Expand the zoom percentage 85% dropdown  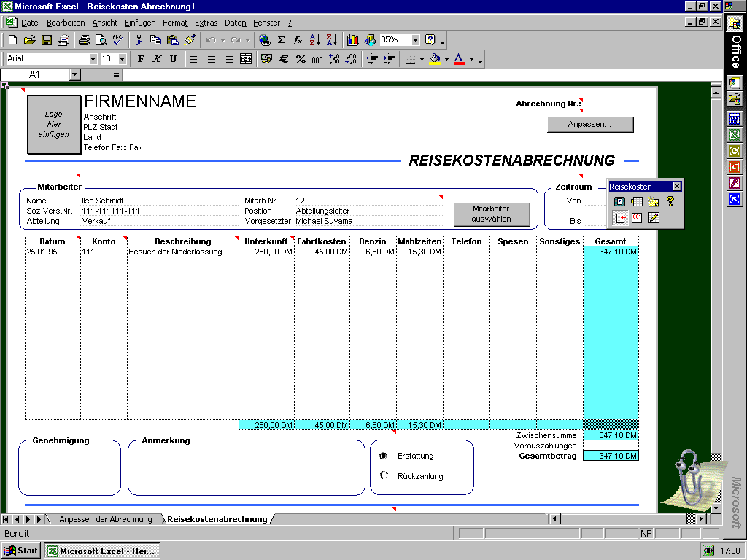point(415,40)
